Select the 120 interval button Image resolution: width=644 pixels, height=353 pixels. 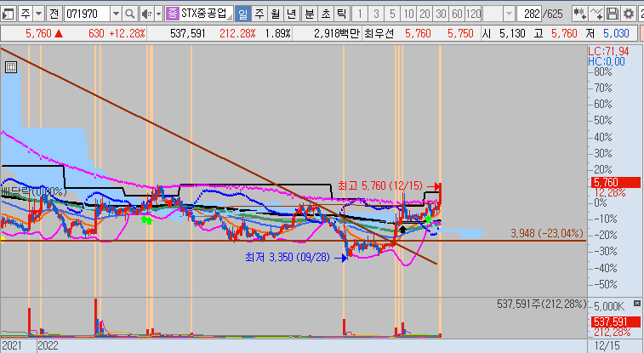473,14
